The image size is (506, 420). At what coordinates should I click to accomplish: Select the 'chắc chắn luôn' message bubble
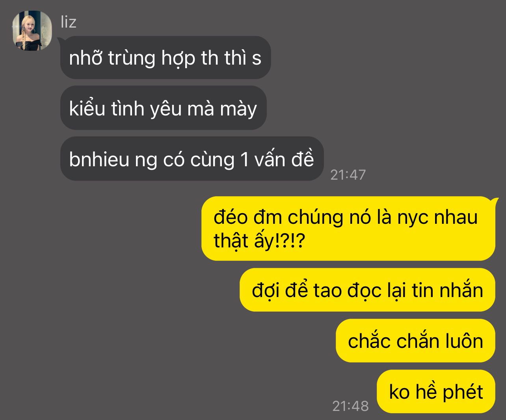point(415,341)
